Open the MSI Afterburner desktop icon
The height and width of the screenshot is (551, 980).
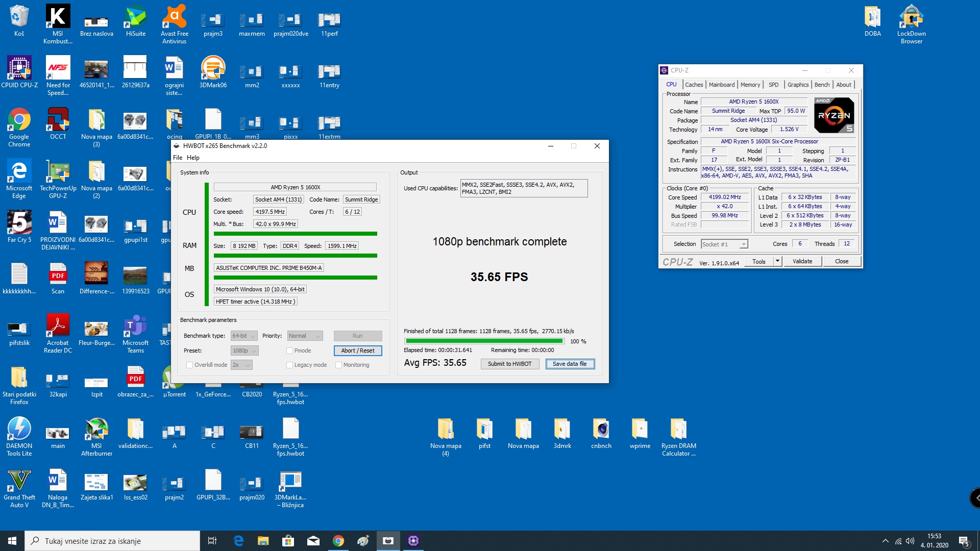(x=96, y=437)
